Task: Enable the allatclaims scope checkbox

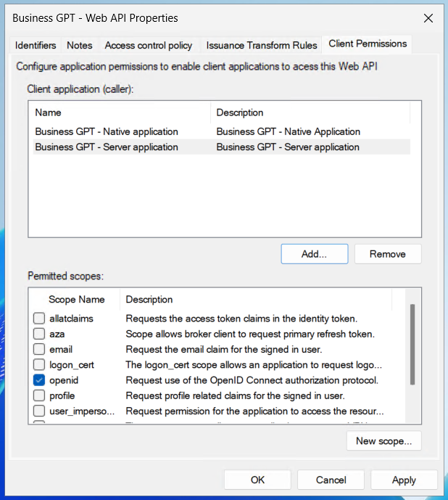Action: [39, 319]
